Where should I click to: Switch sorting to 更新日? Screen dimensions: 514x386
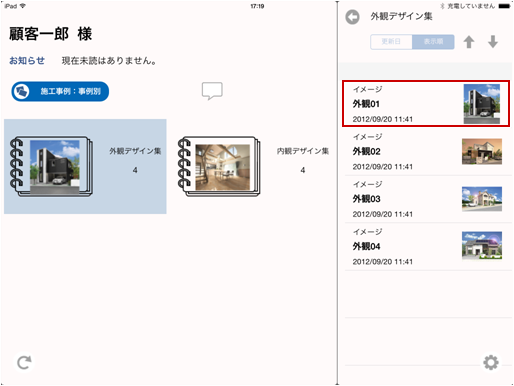click(391, 42)
